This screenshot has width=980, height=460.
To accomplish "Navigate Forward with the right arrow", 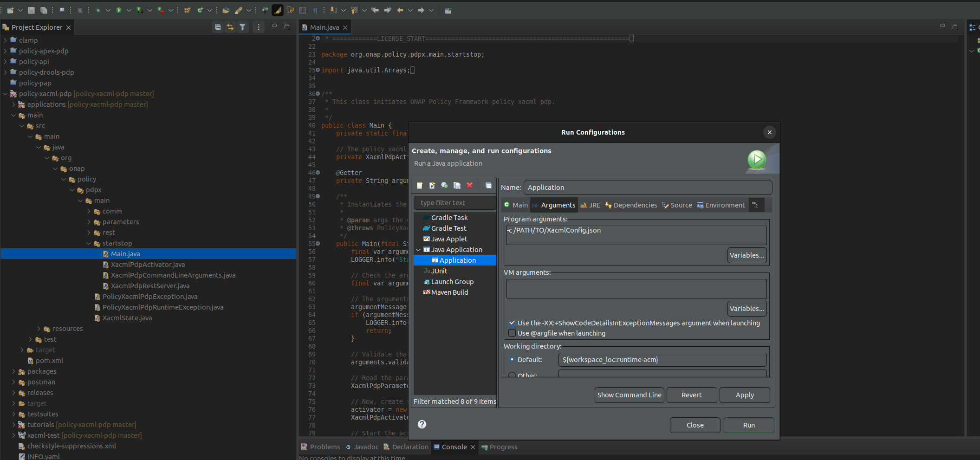I will point(421,10).
